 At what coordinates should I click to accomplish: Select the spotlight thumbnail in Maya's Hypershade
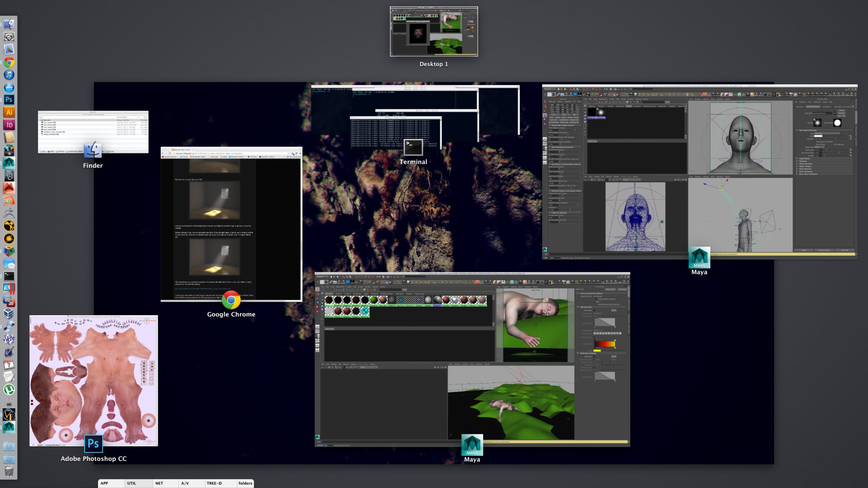(600, 113)
